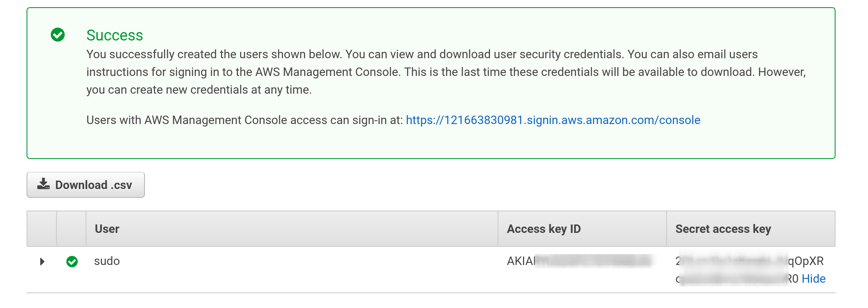Click the Access key ID header
The height and width of the screenshot is (308, 868).
[x=544, y=229]
